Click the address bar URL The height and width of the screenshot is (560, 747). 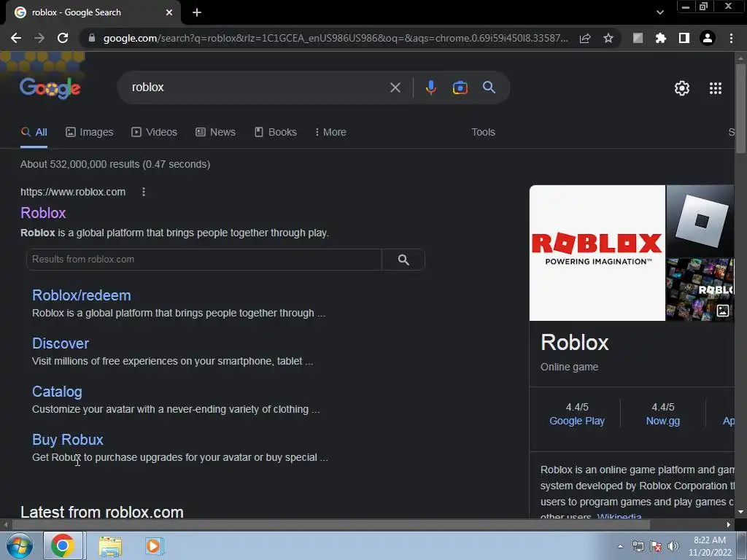pos(336,38)
